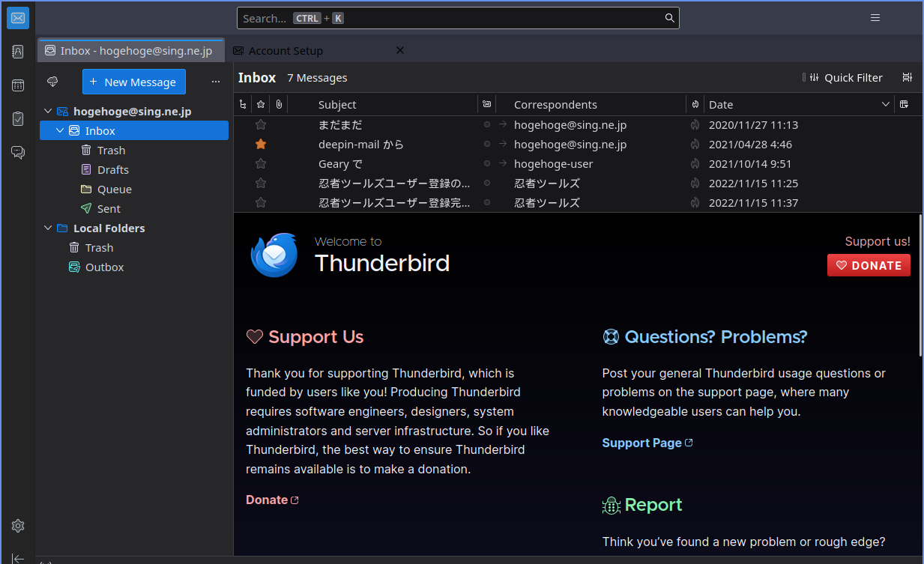Sort by starred column header
Viewport: 924px width, 564px height.
point(260,104)
